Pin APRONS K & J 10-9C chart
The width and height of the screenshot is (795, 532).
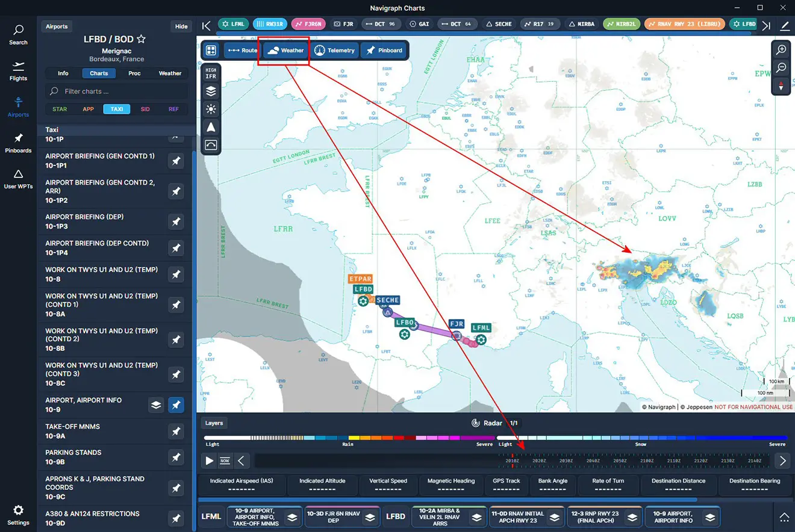tap(176, 487)
